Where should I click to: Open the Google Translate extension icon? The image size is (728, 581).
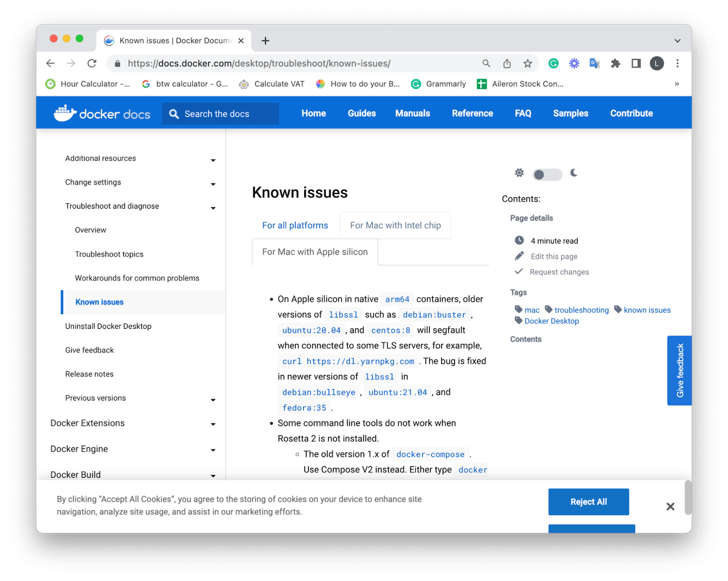point(595,64)
